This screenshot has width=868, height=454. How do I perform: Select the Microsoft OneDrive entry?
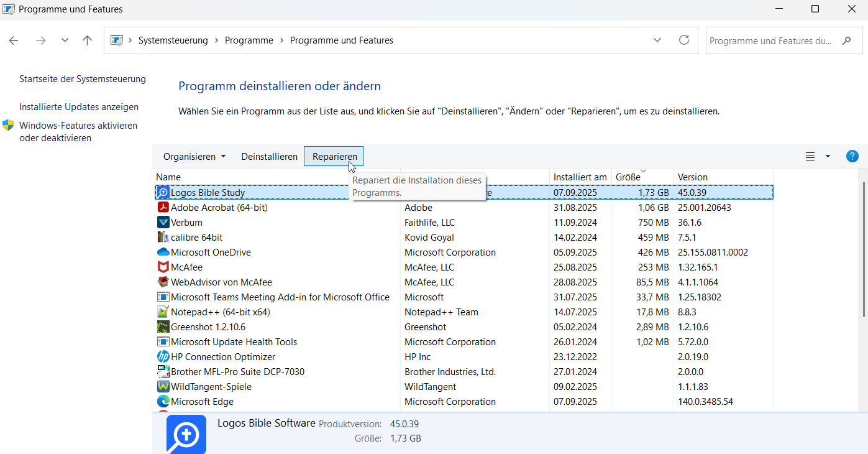(x=211, y=252)
